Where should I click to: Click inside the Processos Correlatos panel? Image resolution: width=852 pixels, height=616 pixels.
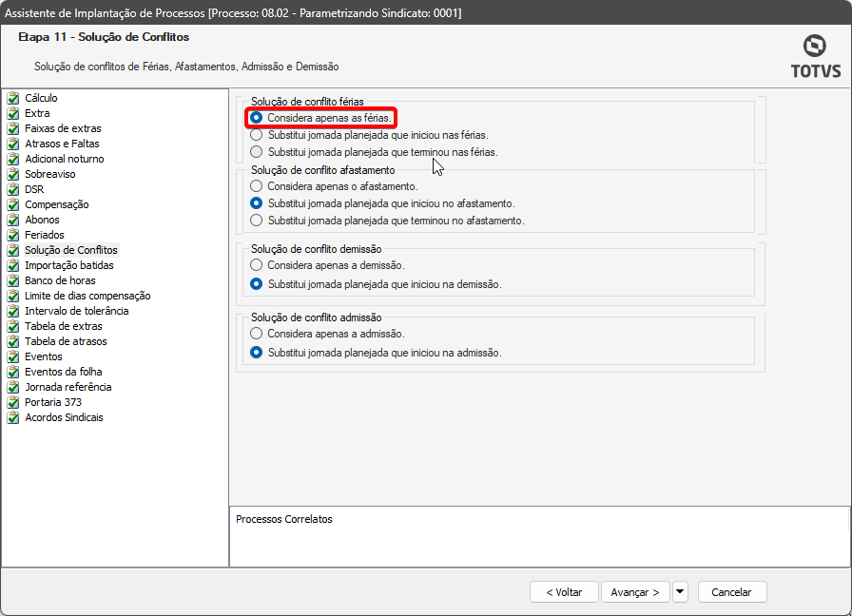(539, 537)
